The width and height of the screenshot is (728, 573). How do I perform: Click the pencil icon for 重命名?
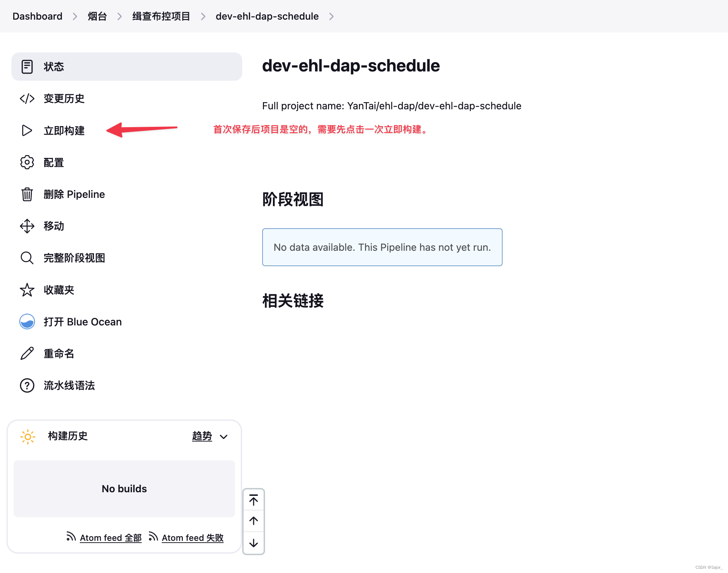coord(27,354)
